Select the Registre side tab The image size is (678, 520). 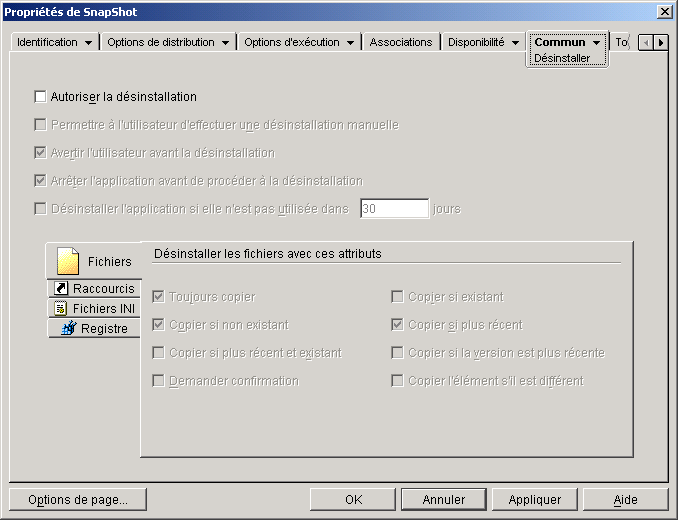94,329
